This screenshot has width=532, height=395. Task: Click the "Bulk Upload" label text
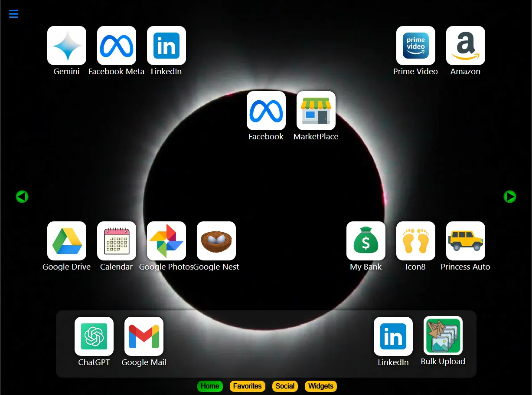[x=443, y=362]
